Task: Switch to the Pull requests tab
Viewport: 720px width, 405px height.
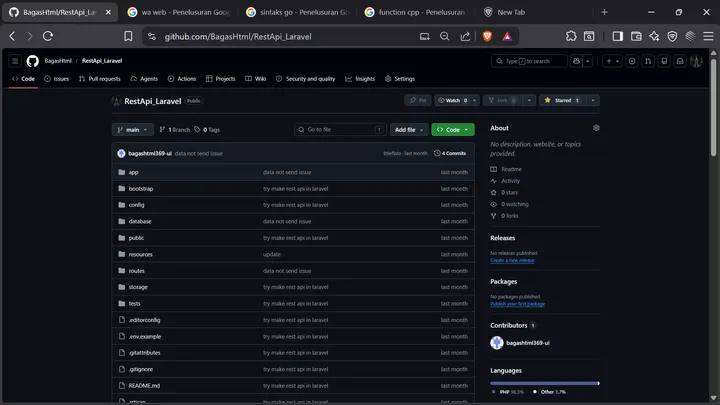Action: 100,79
